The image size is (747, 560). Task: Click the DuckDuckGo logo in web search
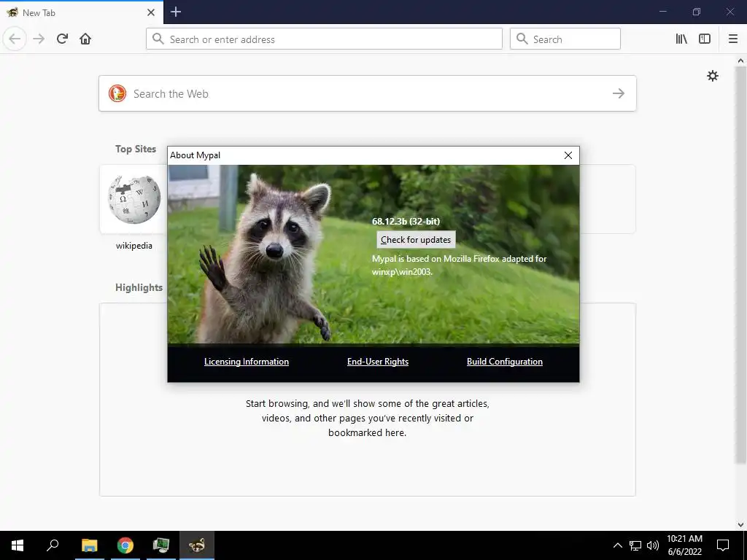pos(117,93)
